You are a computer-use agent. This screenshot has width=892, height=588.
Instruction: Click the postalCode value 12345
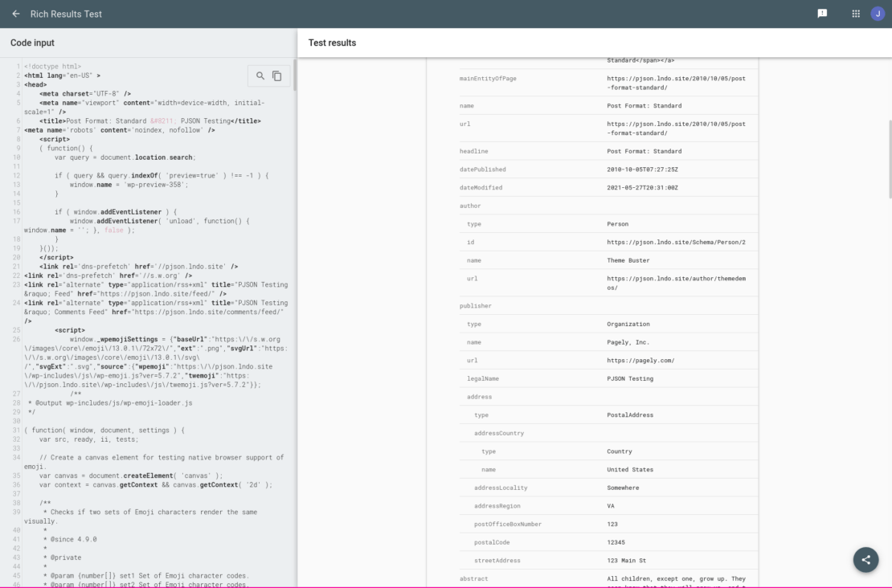click(x=616, y=542)
